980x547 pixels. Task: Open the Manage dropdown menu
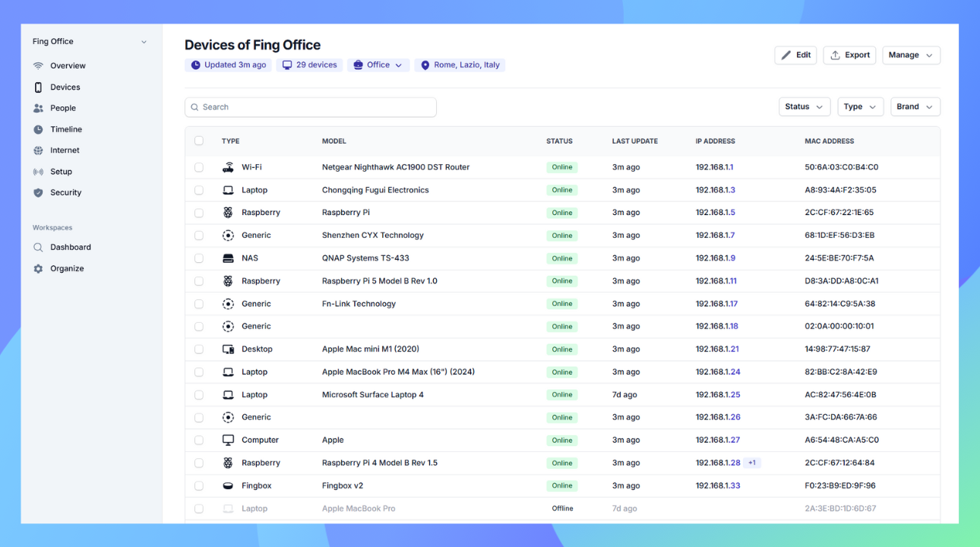click(x=911, y=55)
